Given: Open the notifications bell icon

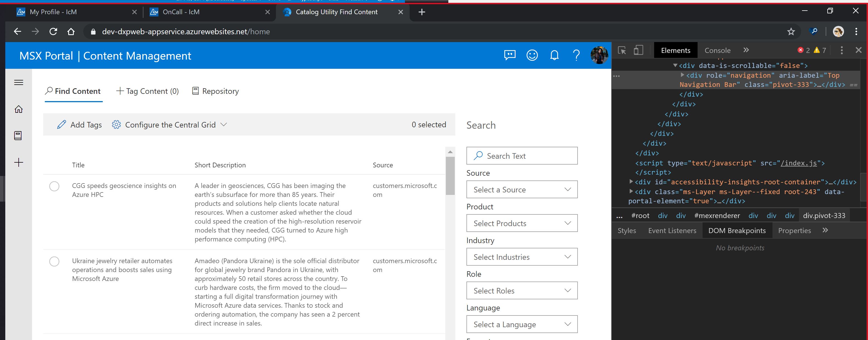Looking at the screenshot, I should pyautogui.click(x=554, y=55).
